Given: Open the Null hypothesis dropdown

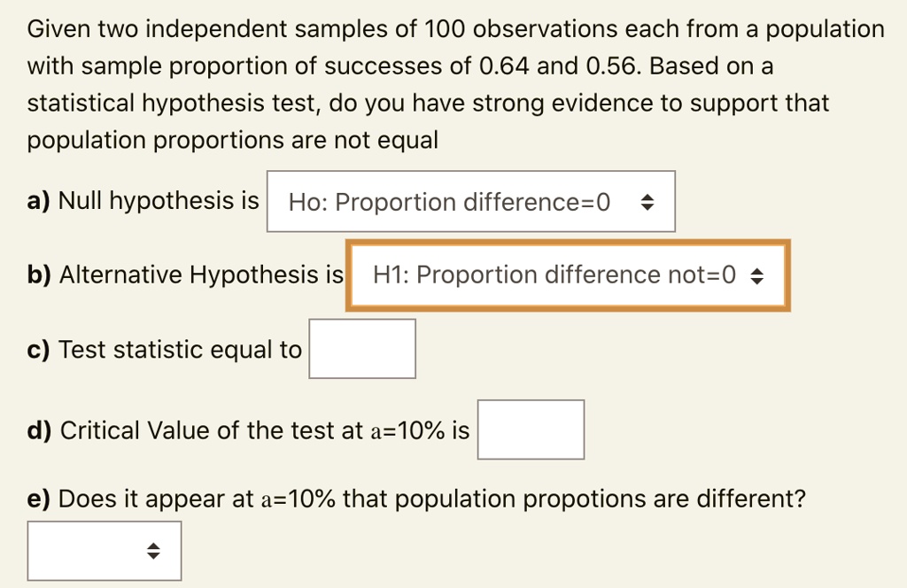Looking at the screenshot, I should tap(470, 202).
